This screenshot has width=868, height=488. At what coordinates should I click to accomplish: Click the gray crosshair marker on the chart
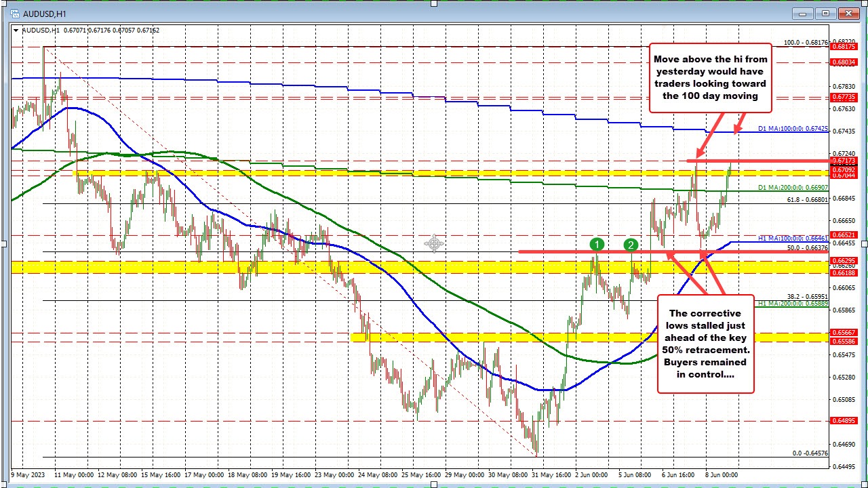coord(434,243)
